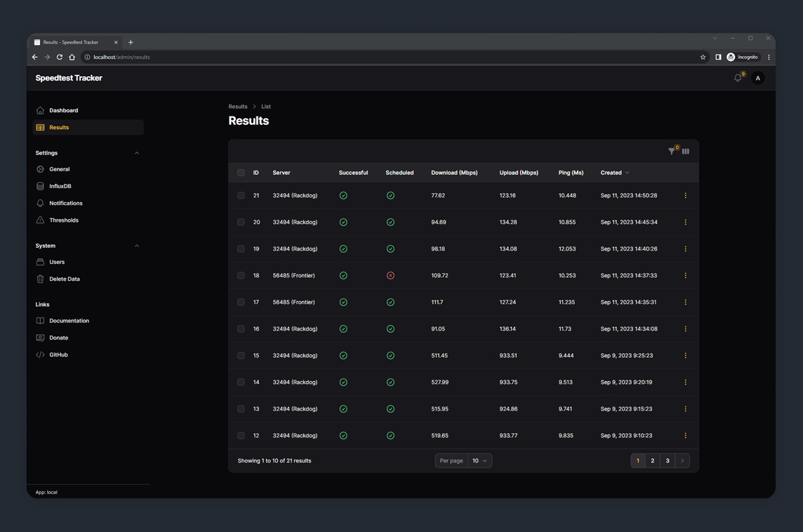
Task: Reload the page in the browser
Action: (x=60, y=57)
